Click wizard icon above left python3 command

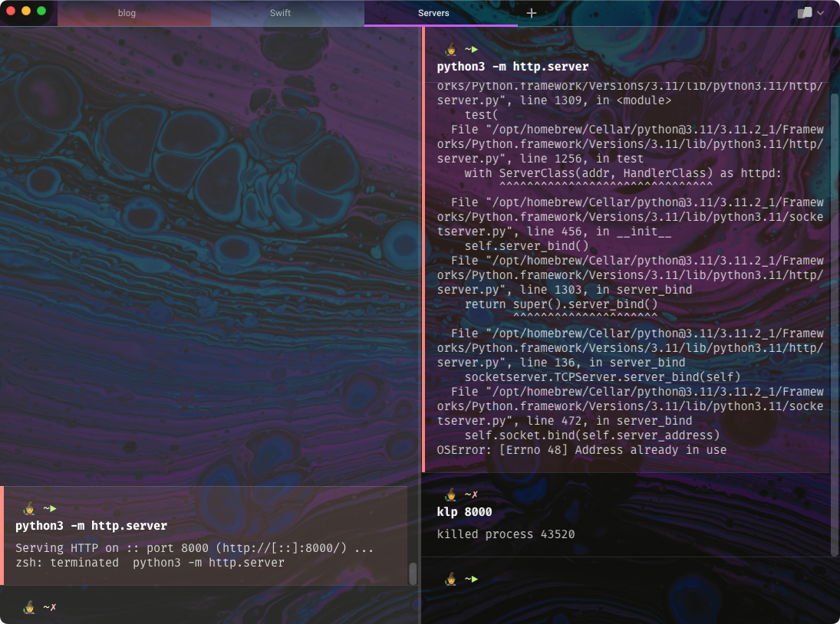29,508
